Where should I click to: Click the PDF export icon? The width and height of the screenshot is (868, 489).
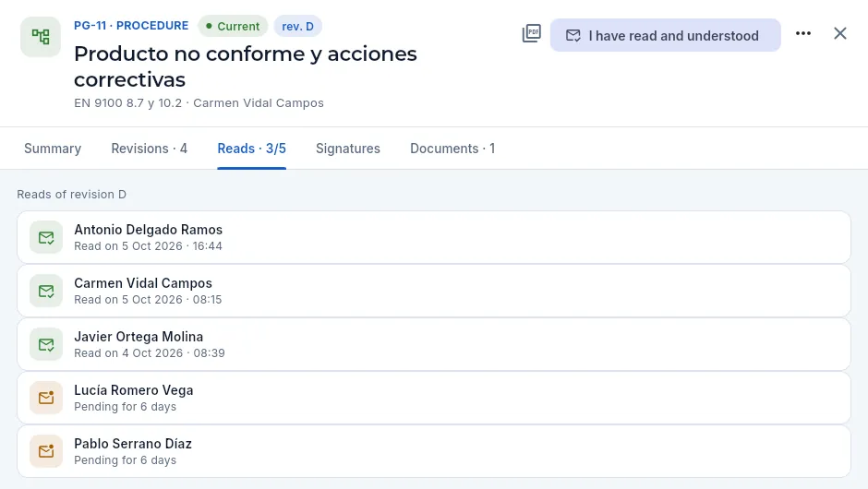pos(532,34)
